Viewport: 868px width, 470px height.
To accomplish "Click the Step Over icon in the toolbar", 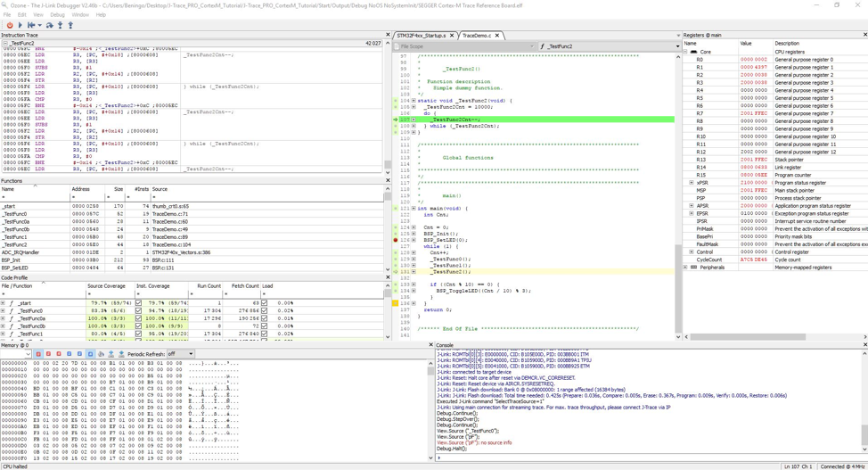I will tap(50, 25).
